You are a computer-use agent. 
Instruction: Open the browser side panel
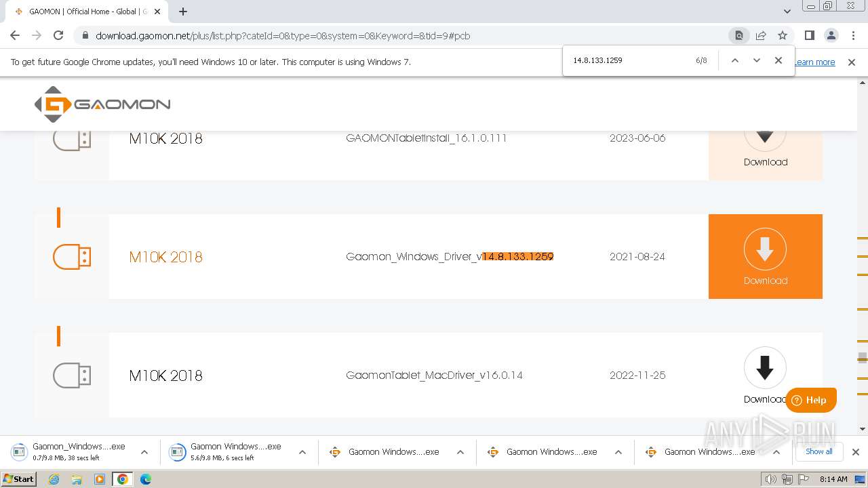(x=810, y=36)
